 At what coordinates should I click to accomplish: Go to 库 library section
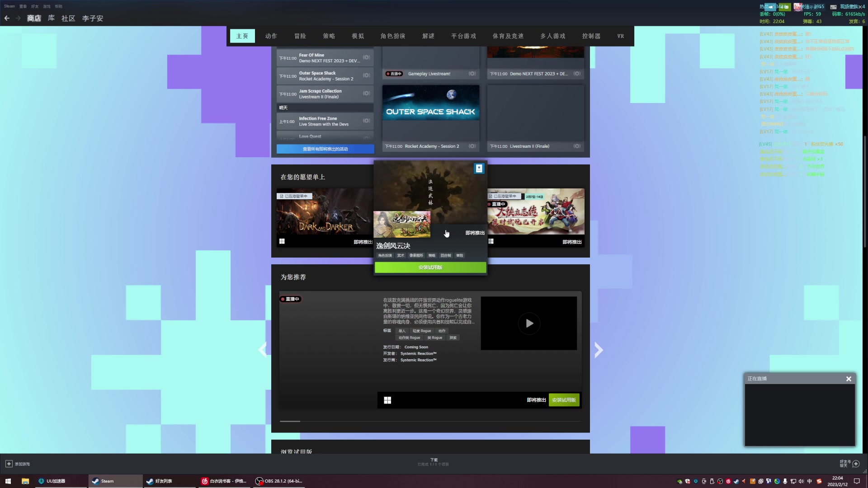(x=51, y=18)
